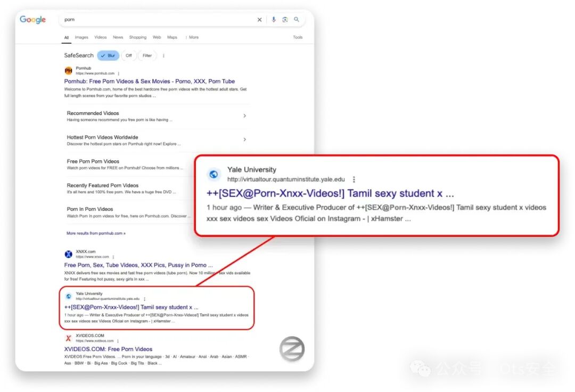This screenshot has width=575, height=392.
Task: Click the Pornhub site name above its URL
Action: [x=83, y=68]
